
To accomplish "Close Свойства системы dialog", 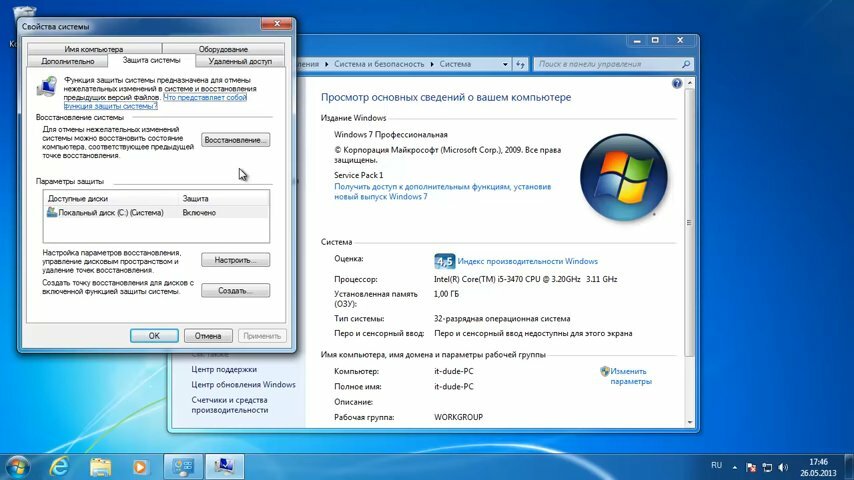I will (x=277, y=23).
